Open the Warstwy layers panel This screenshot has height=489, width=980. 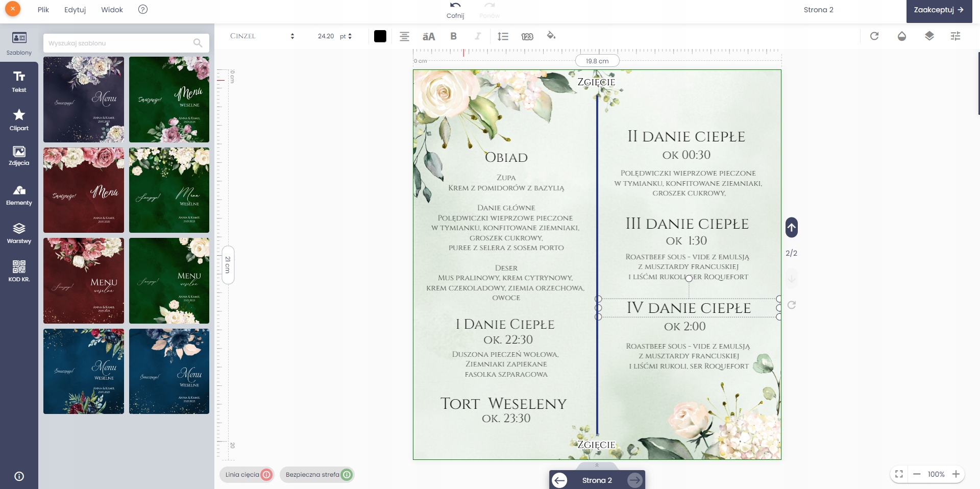point(19,233)
